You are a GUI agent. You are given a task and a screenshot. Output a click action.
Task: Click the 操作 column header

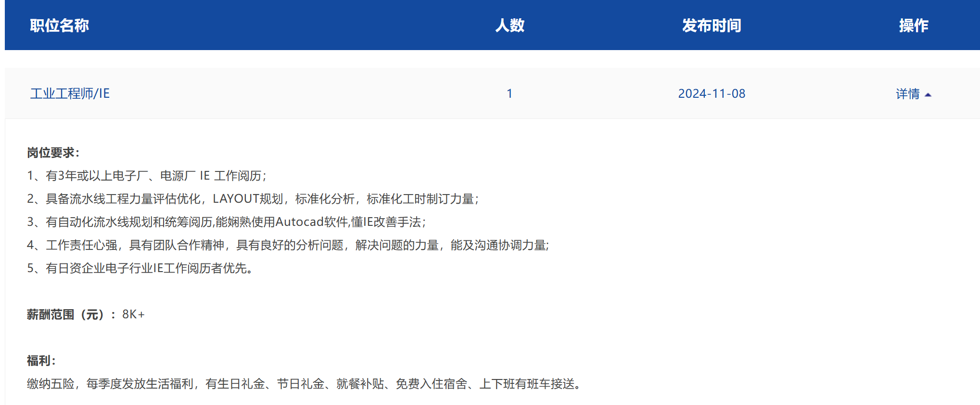(x=913, y=26)
